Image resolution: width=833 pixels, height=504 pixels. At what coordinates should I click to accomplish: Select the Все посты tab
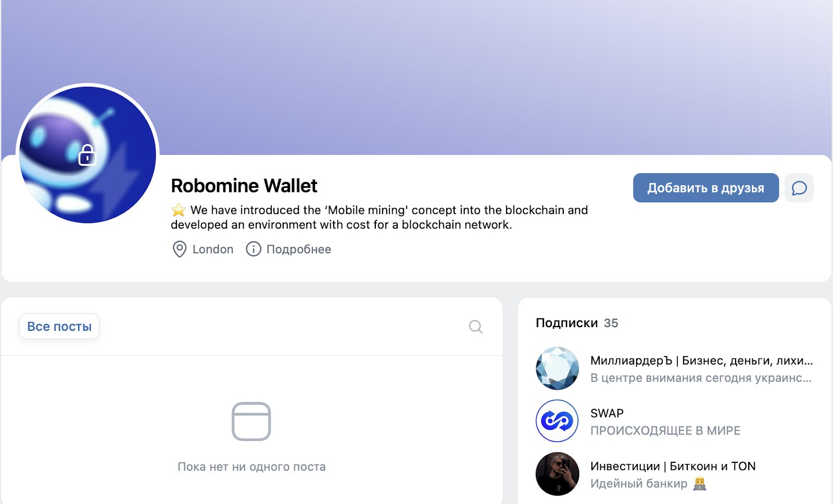coord(59,327)
